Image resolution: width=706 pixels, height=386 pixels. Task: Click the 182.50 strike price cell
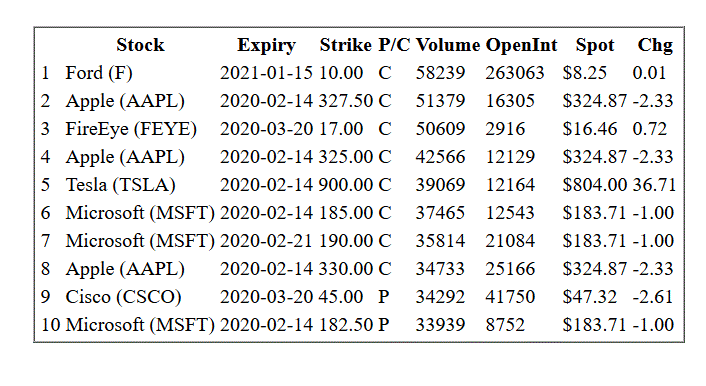346,325
